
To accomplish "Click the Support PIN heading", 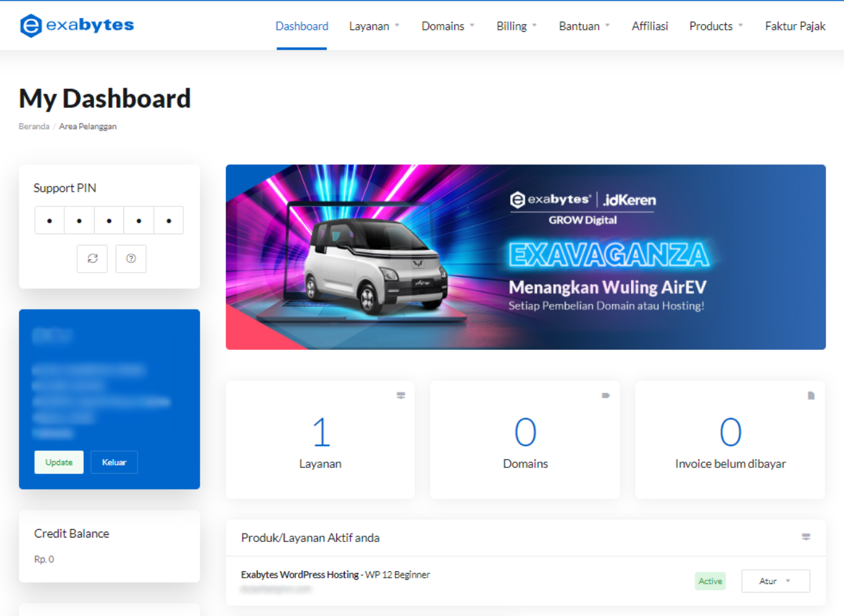I will [65, 188].
